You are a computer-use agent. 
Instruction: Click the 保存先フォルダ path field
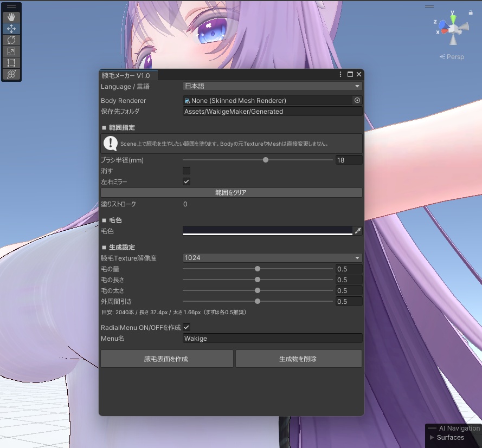272,112
